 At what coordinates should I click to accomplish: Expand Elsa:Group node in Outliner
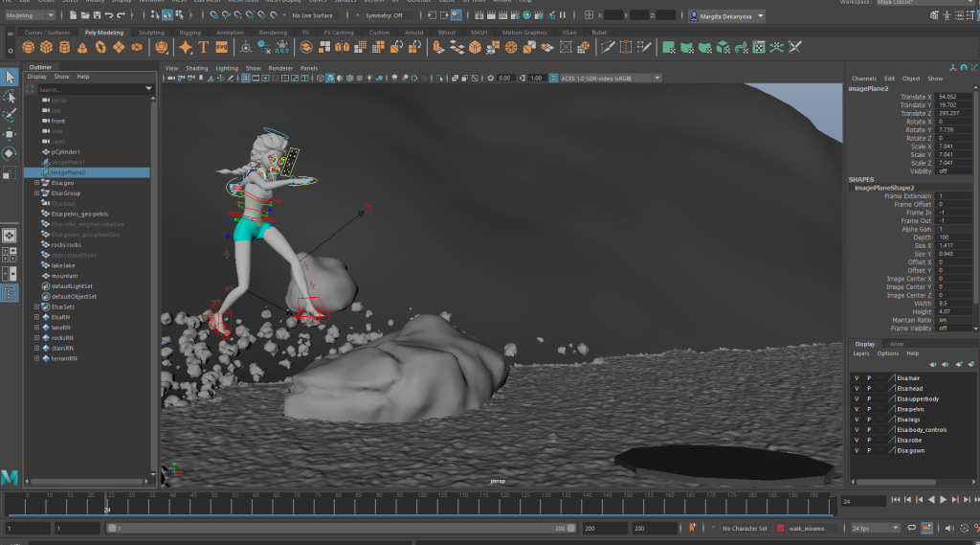(x=36, y=193)
